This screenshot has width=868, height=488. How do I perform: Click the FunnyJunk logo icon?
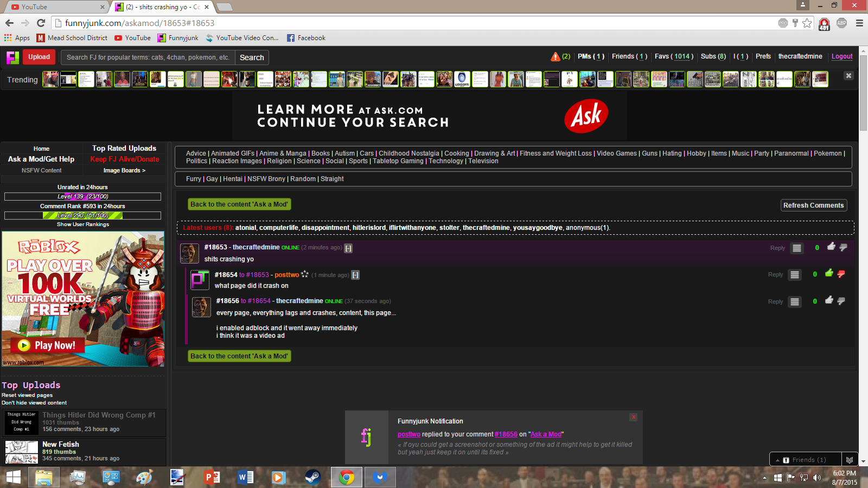(12, 57)
